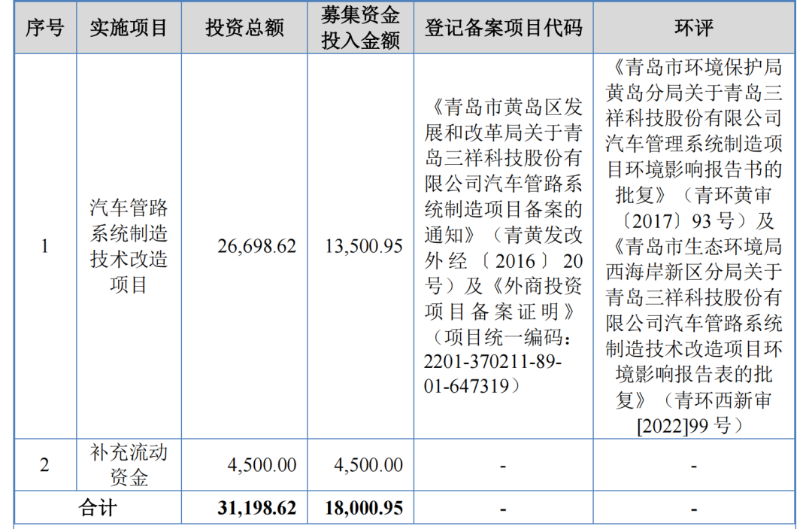Screen dimensions: 812x529
Task: Click the 实施项目 column header
Action: point(129,27)
